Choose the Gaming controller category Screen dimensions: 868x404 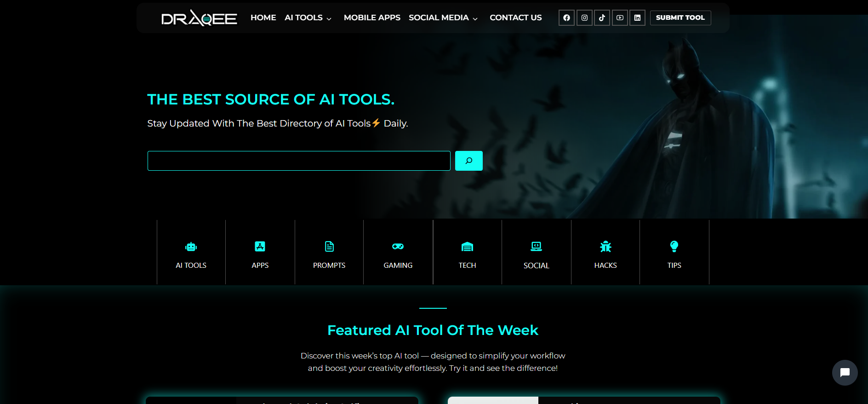398,252
